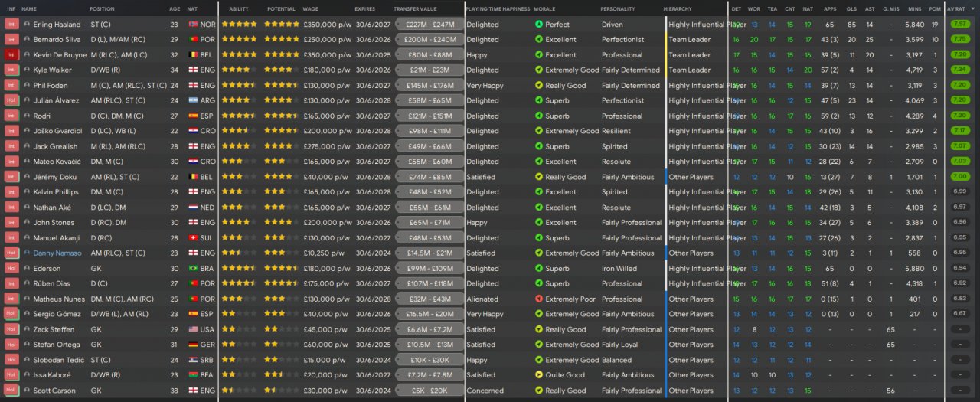980x402 pixels.
Task: Click the £145M - £176M transfer value button
Action: [x=430, y=86]
